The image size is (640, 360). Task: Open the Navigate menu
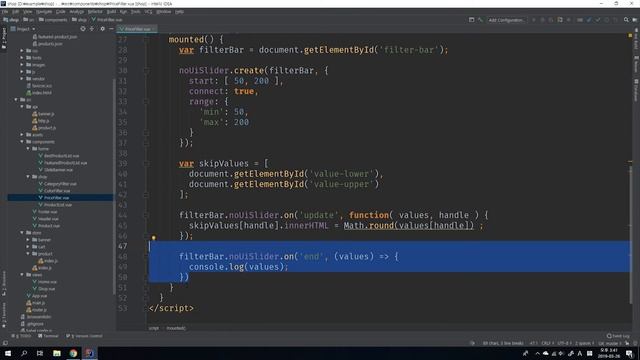(x=44, y=12)
